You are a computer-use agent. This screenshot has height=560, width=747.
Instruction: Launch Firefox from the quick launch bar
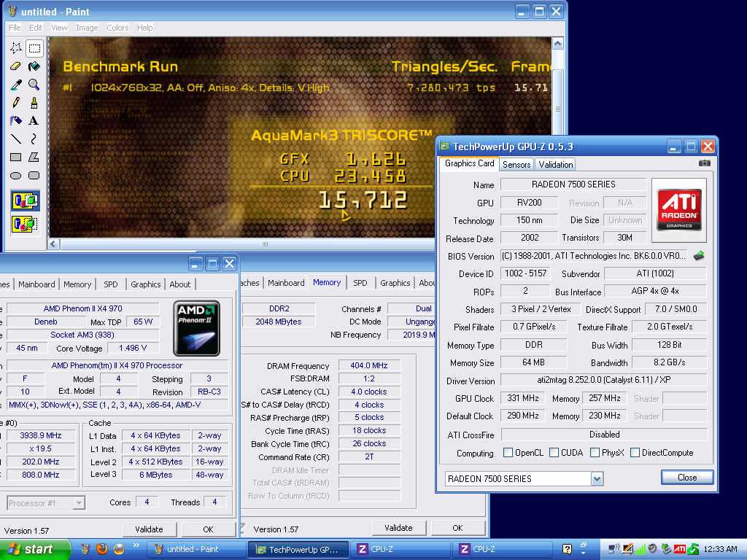click(101, 549)
